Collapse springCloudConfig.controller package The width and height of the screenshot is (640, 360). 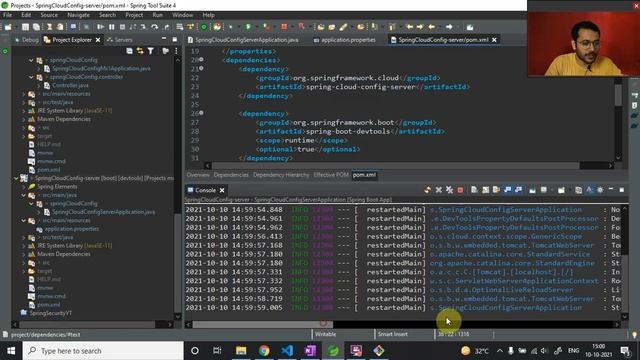point(31,77)
